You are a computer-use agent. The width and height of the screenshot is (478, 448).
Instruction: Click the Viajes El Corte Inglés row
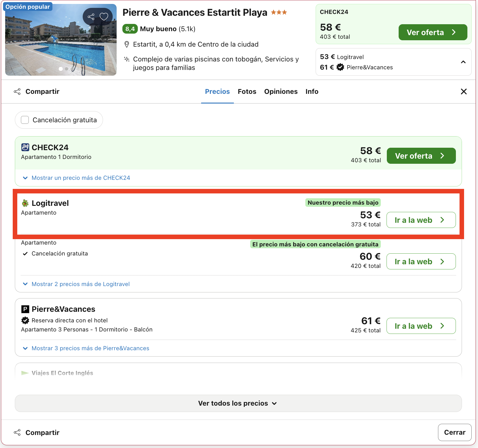tap(238, 372)
